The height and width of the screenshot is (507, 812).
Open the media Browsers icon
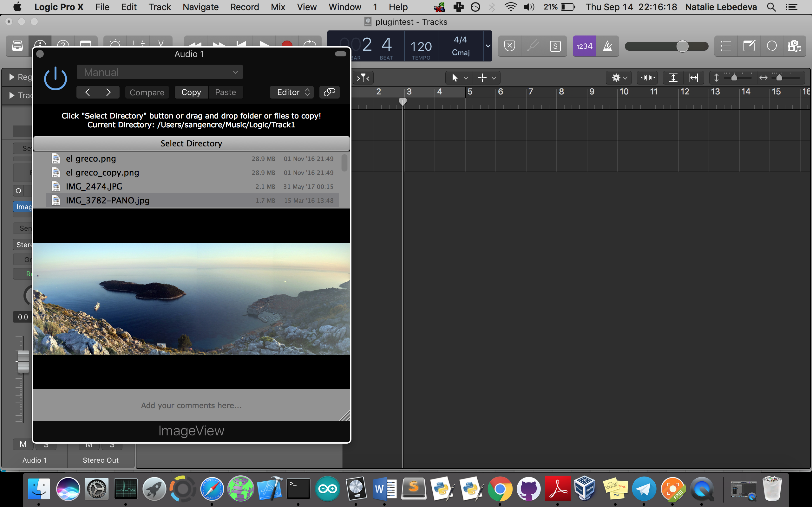tap(794, 46)
